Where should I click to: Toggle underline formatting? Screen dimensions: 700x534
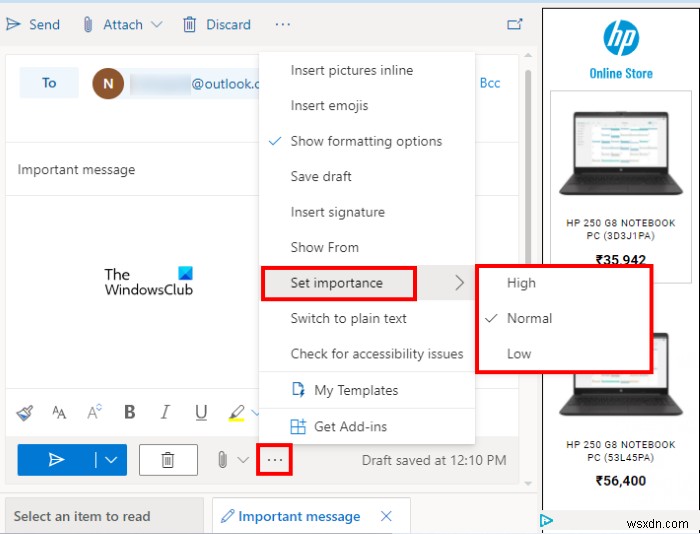201,412
